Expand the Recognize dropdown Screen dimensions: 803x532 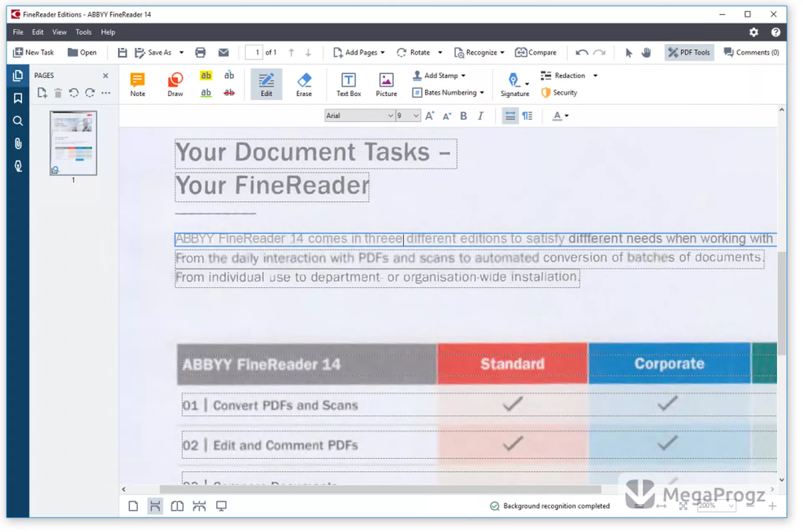[x=502, y=53]
